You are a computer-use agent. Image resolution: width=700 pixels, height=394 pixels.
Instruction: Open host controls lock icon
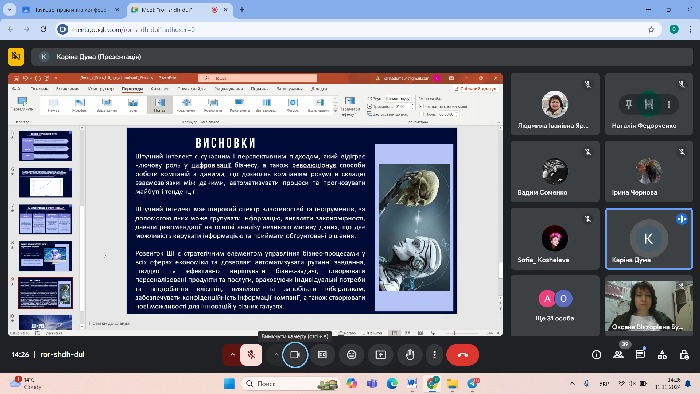(684, 355)
